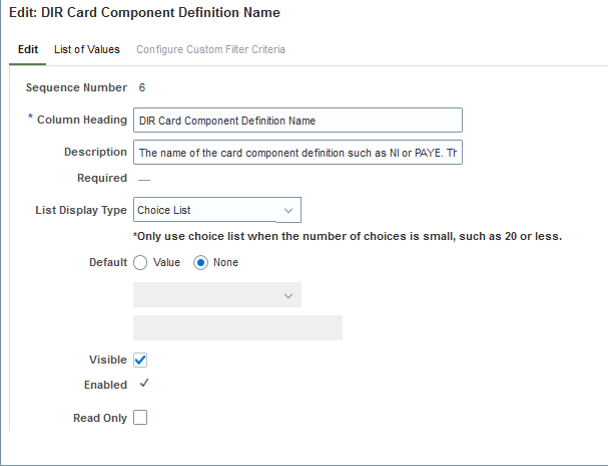
Task: Click the List Display Type chevron arrow
Action: point(288,210)
